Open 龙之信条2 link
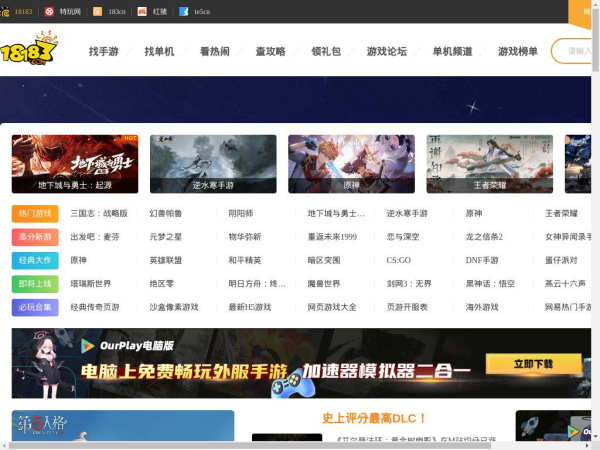The image size is (600, 450). (x=484, y=237)
